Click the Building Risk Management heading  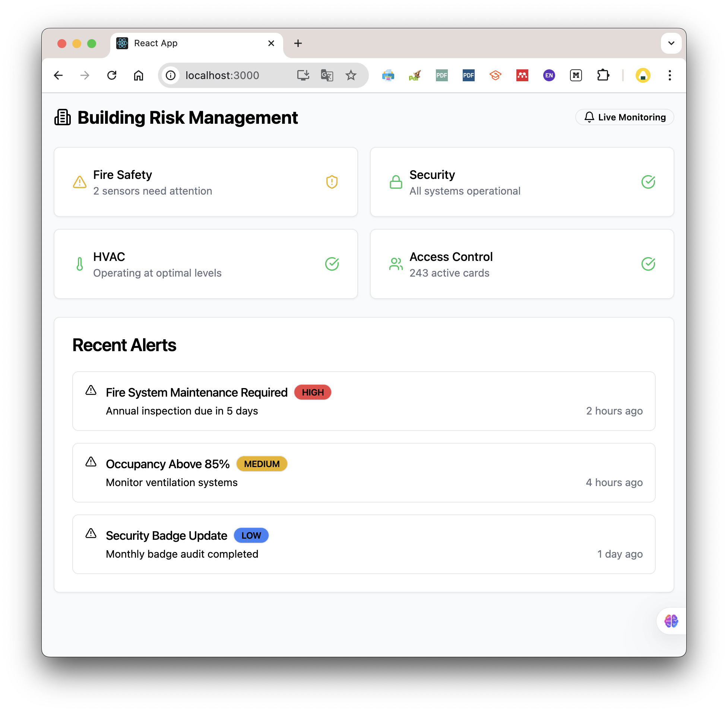tap(187, 117)
